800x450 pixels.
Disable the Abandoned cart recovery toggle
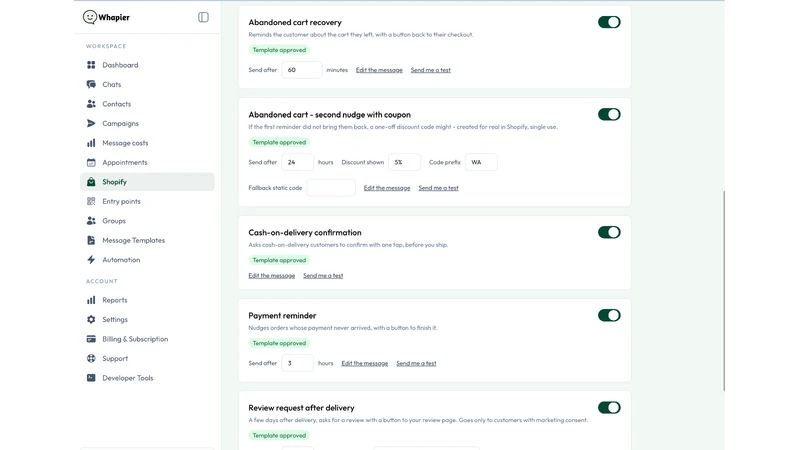pos(609,22)
